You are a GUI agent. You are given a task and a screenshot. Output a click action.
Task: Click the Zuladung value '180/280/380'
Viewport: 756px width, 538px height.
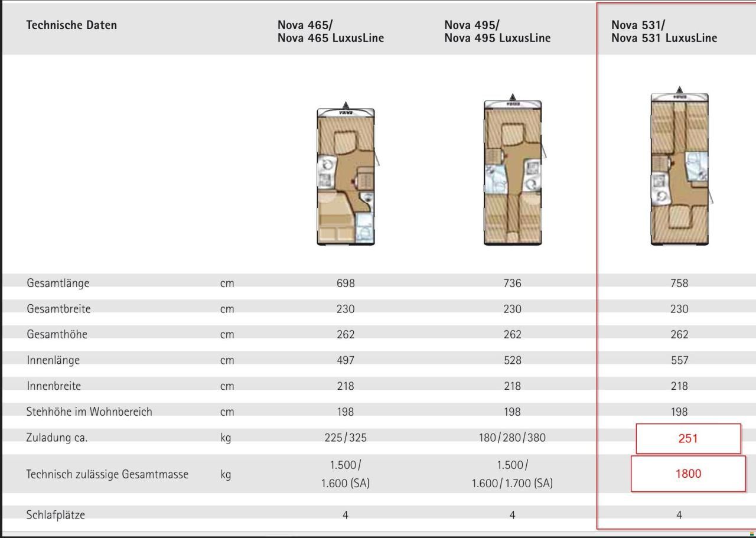pos(512,438)
